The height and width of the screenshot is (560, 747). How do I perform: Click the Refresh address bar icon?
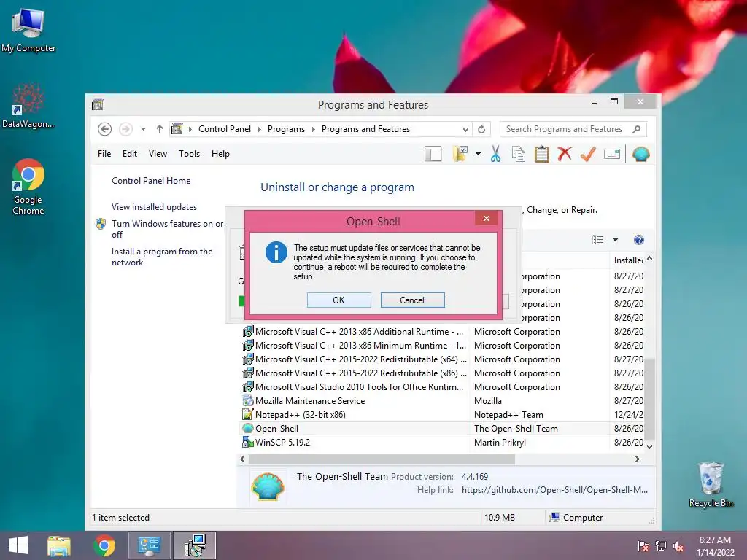pyautogui.click(x=481, y=129)
